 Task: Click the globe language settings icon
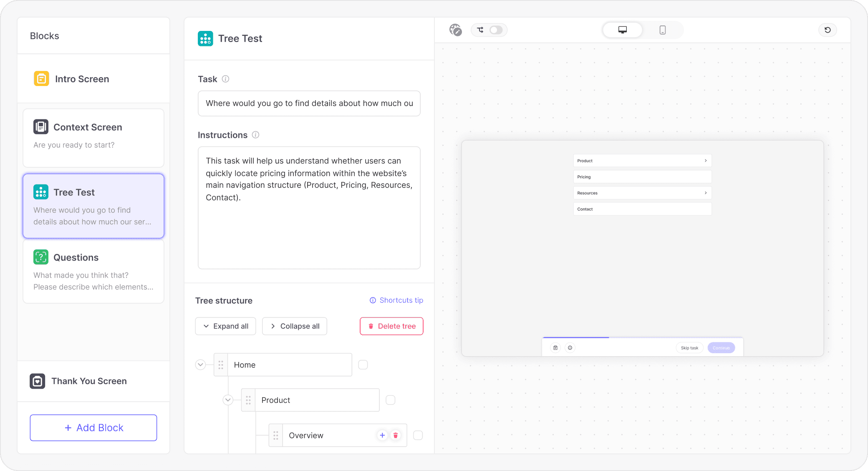tap(455, 30)
